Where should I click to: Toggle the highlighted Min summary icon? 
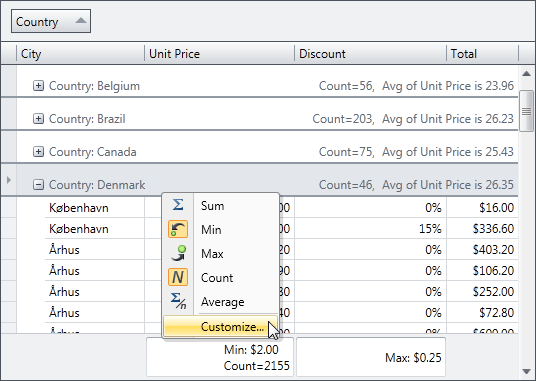click(x=178, y=229)
